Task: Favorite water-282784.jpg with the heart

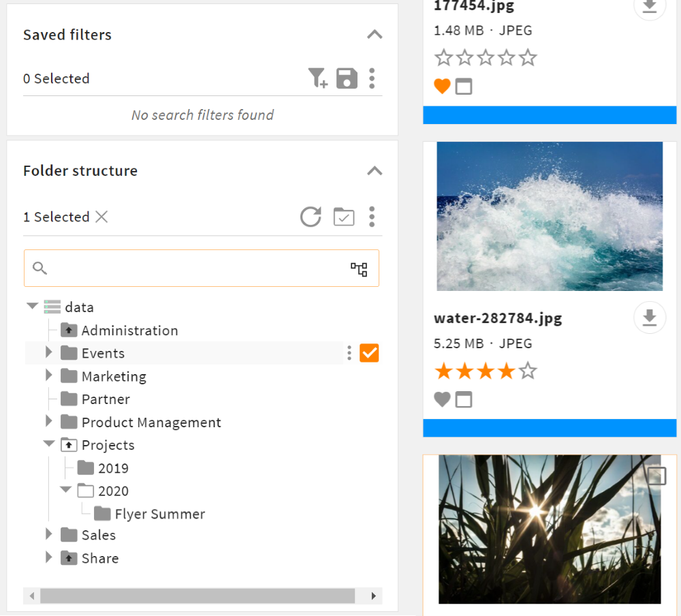Action: (442, 399)
